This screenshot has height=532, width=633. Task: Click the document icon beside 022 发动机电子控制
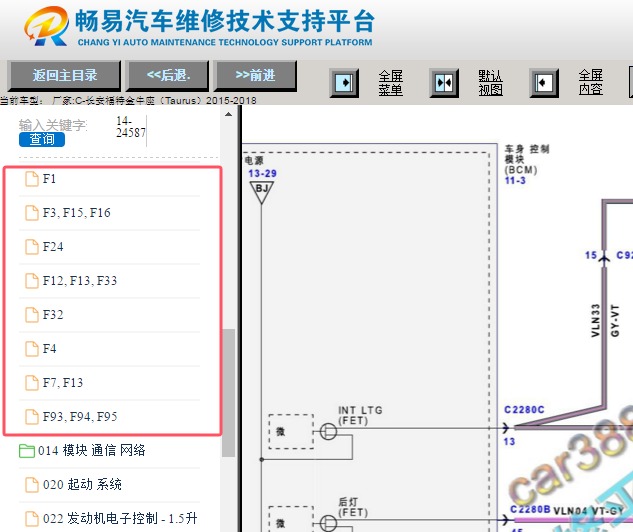pos(32,519)
